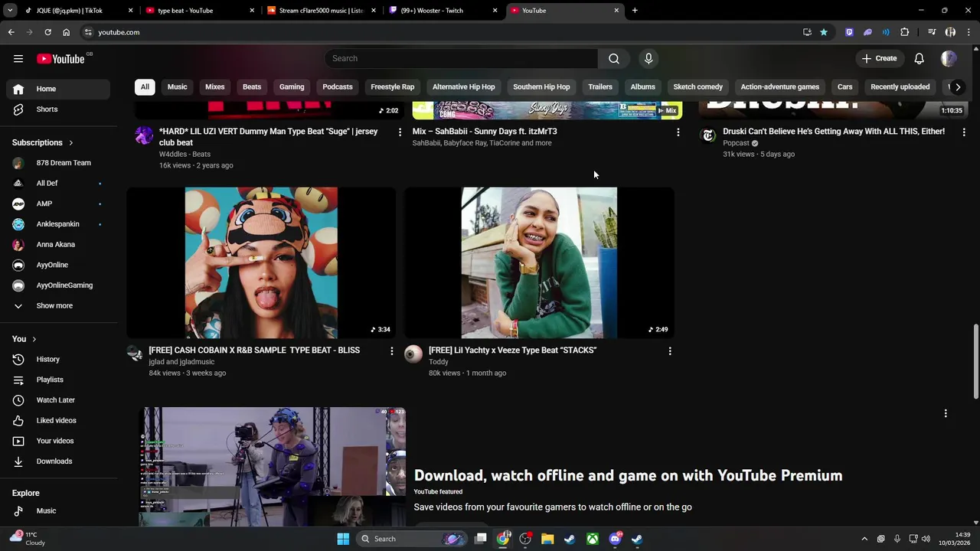Open options for Druski video
This screenshot has width=980, height=551.
[x=964, y=132]
